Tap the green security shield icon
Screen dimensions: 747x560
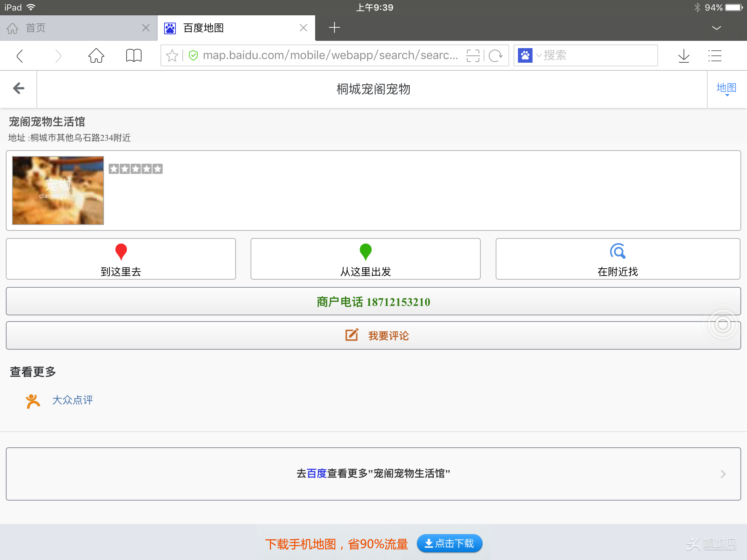tap(193, 55)
